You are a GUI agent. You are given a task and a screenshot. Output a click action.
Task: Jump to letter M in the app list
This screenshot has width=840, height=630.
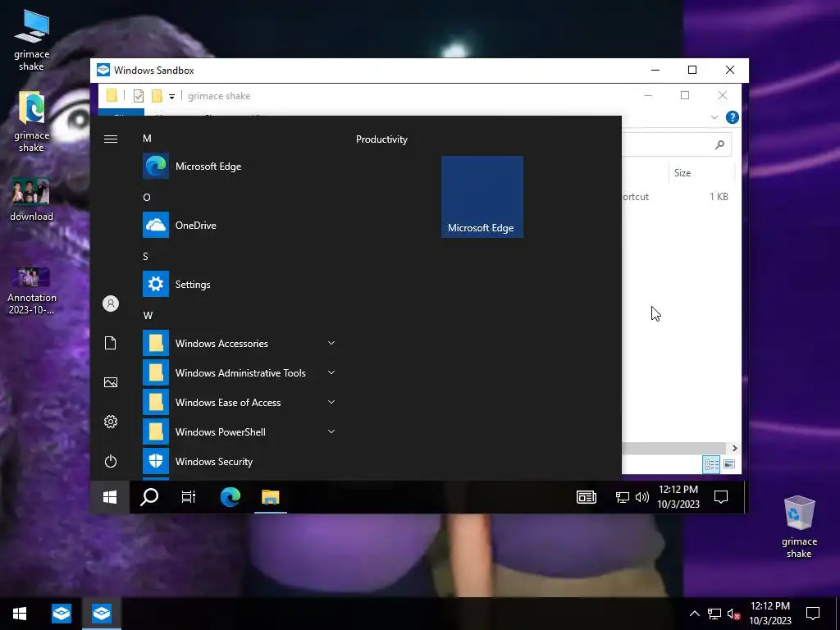point(147,138)
